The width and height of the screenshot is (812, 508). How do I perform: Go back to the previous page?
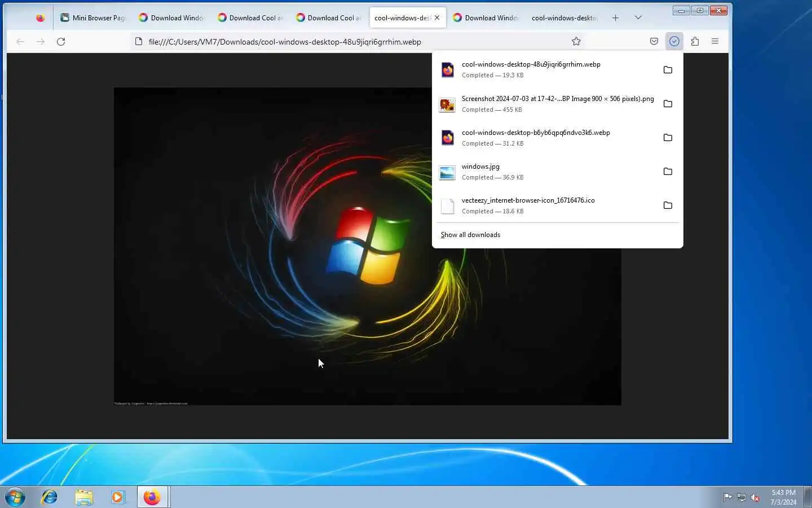click(20, 41)
